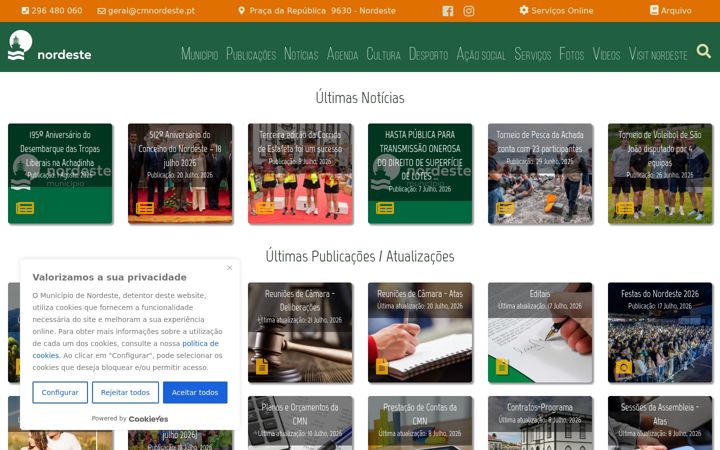Image resolution: width=720 pixels, height=450 pixels.
Task: Open the Planos e Orçamentos da CMN card
Action: tap(300, 423)
